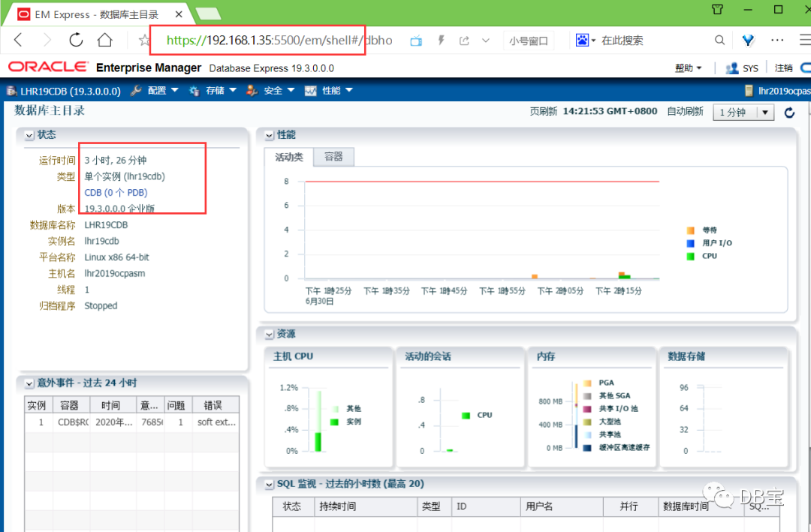This screenshot has width=811, height=532.
Task: Collapse the 状态 panel
Action: [x=29, y=136]
